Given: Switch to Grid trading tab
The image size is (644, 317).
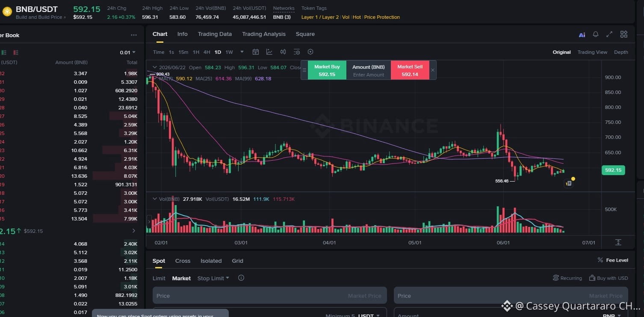Looking at the screenshot, I should (237, 261).
